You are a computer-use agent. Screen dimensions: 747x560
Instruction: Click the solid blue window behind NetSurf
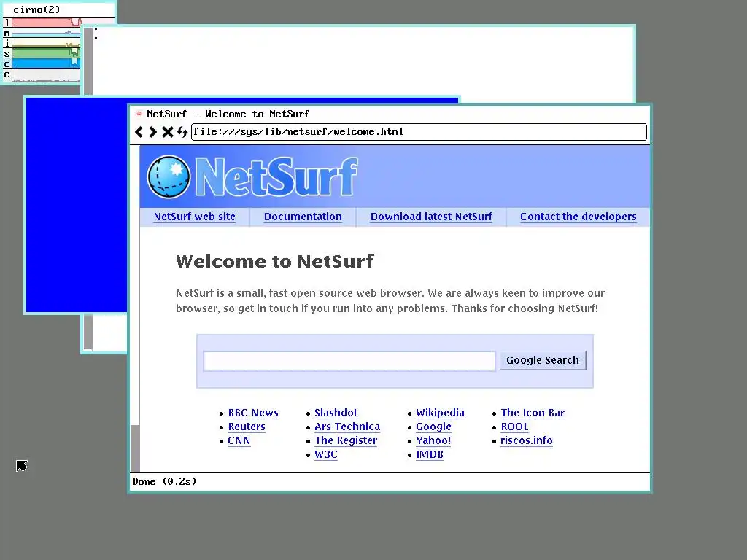pos(76,205)
